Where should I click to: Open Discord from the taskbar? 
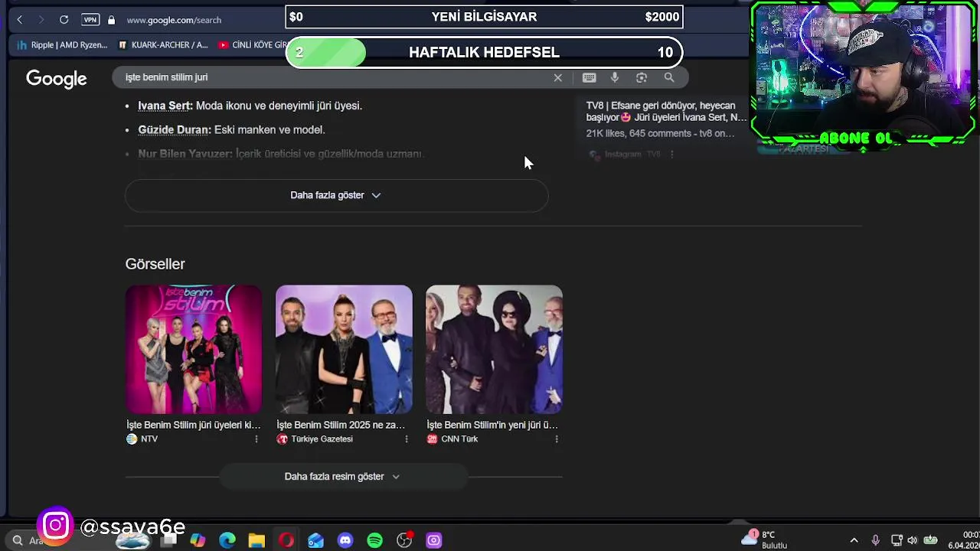(345, 540)
